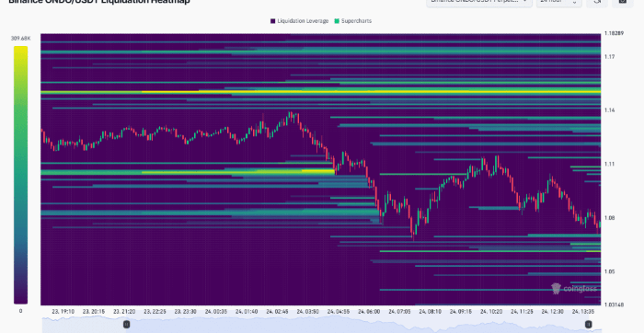Click the right handle of the time zoom slider

588,325
